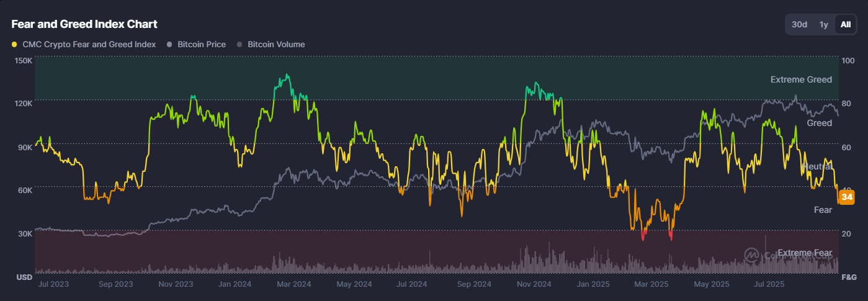
Task: Click the CoinMarketCap watermark logo
Action: [751, 254]
